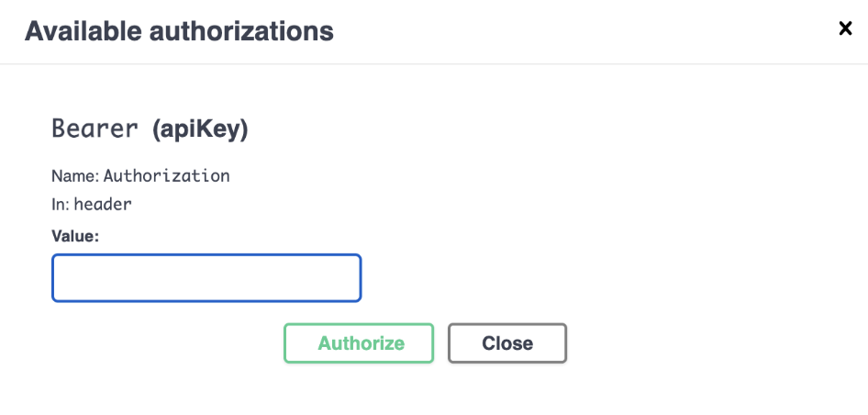
Task: Apply Bearer authorization with Authorize button
Action: click(359, 343)
